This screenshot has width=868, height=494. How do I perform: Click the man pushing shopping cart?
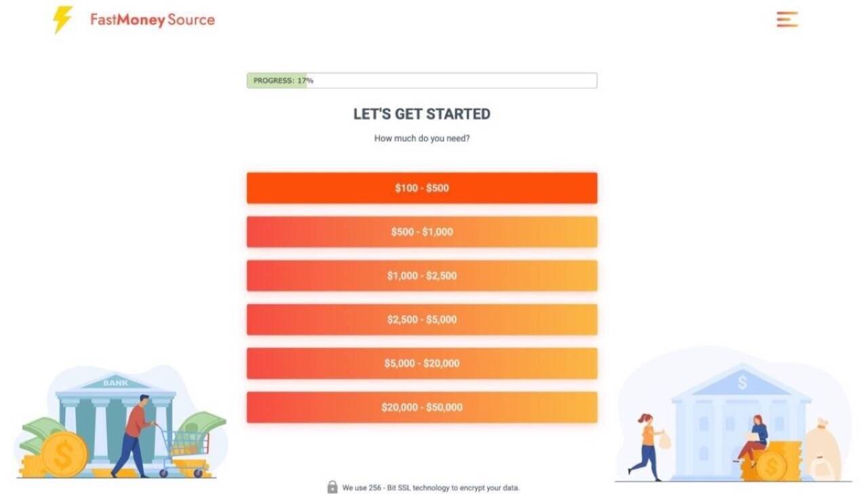[x=134, y=434]
